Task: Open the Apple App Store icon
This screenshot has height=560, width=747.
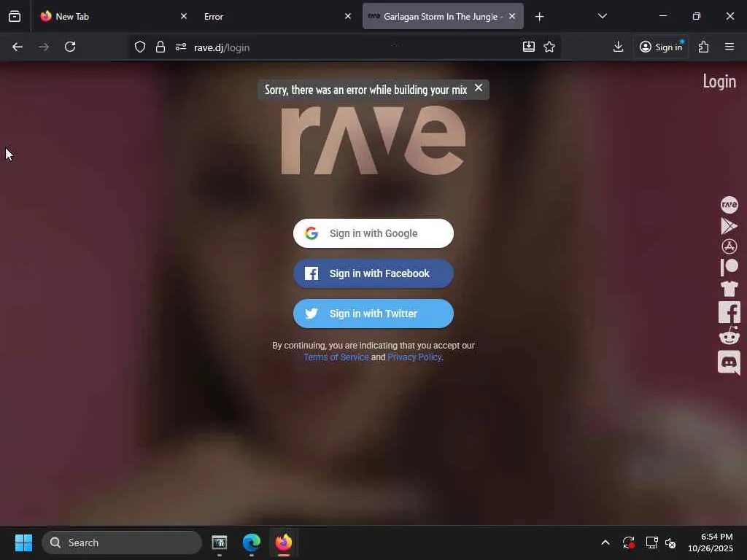Action: point(729,246)
